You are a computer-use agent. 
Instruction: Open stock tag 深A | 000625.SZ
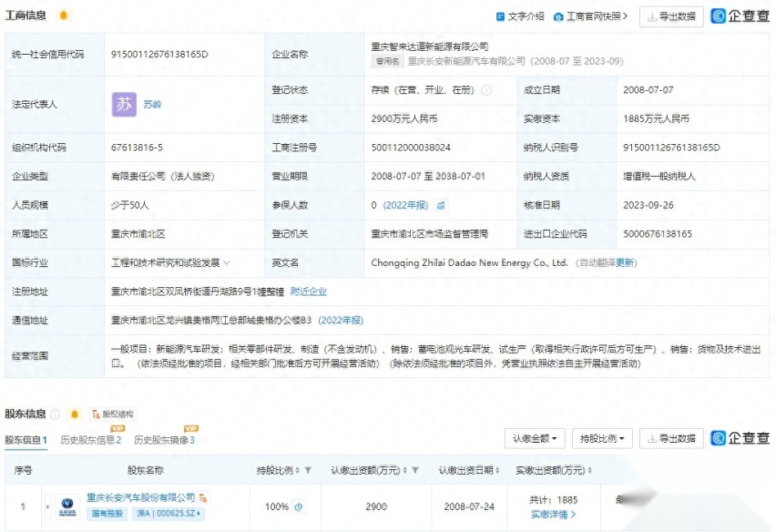(x=168, y=513)
